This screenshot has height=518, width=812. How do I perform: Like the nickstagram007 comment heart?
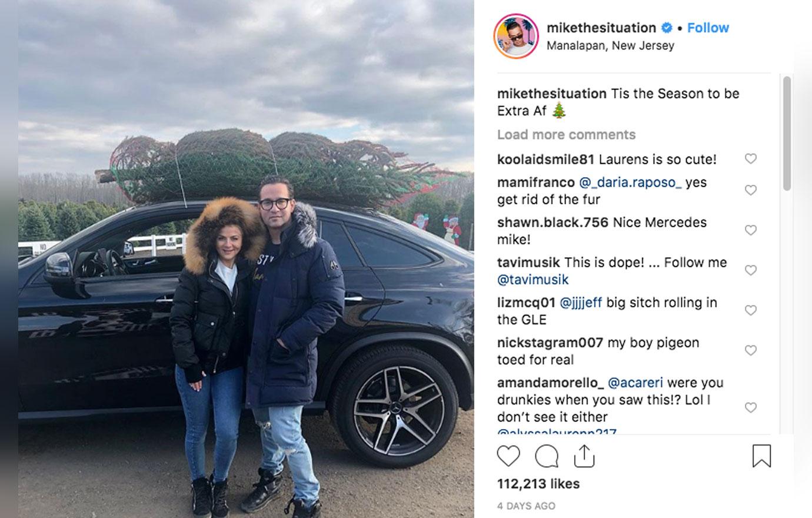pyautogui.click(x=750, y=350)
